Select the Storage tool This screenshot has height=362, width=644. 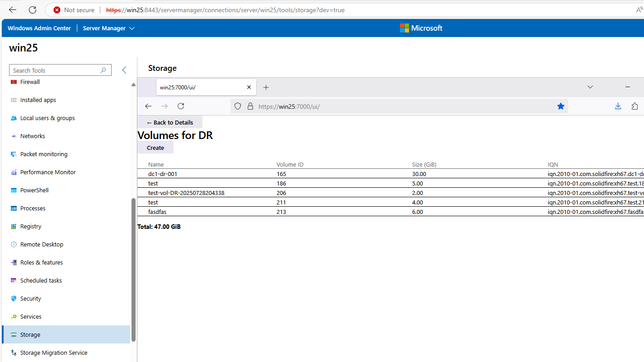[x=66, y=334]
